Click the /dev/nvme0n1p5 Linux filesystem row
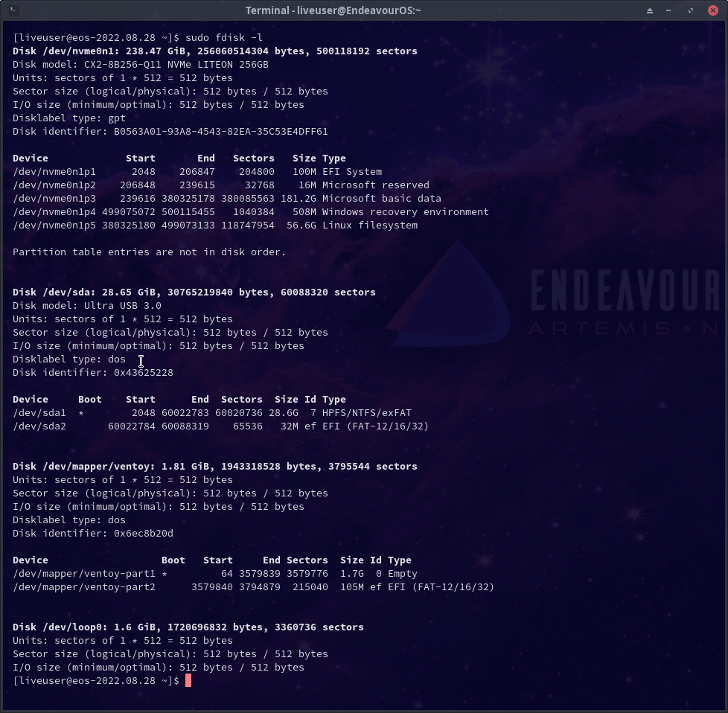The height and width of the screenshot is (713, 728). (214, 225)
